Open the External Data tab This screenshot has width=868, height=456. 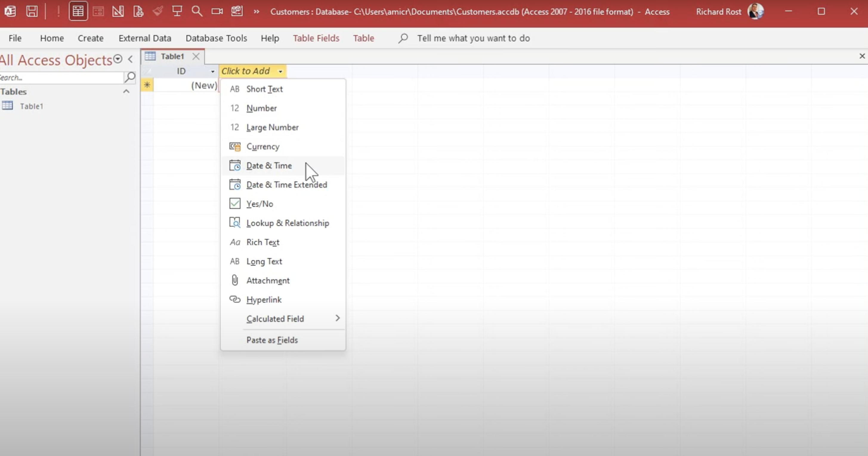pos(145,38)
